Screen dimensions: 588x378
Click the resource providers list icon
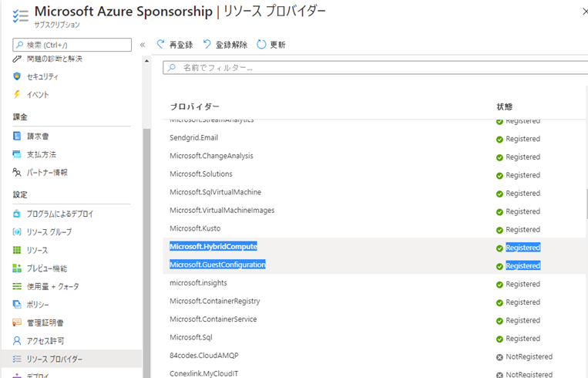(17, 359)
